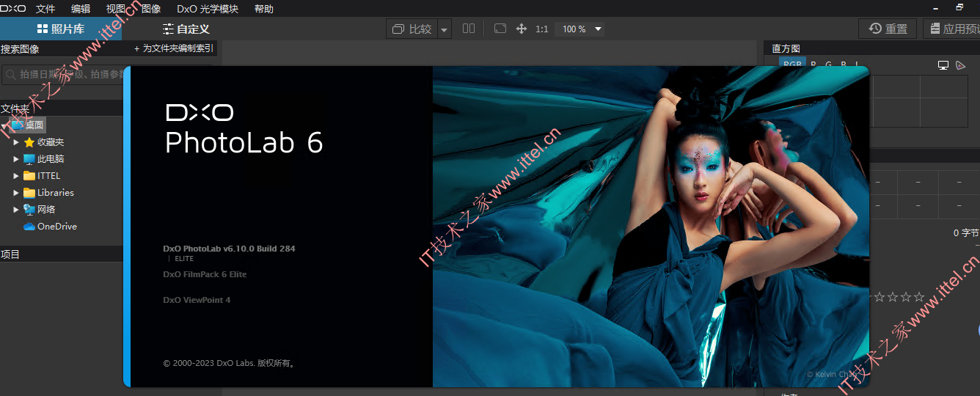980x396 pixels.
Task: Select the OneDrive label
Action: pyautogui.click(x=57, y=227)
